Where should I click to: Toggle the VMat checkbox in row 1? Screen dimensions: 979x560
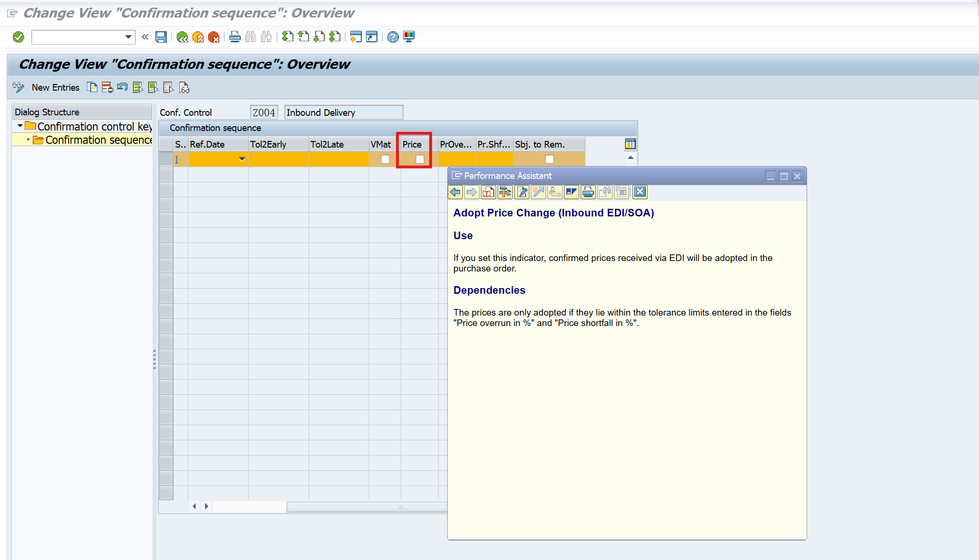[385, 159]
